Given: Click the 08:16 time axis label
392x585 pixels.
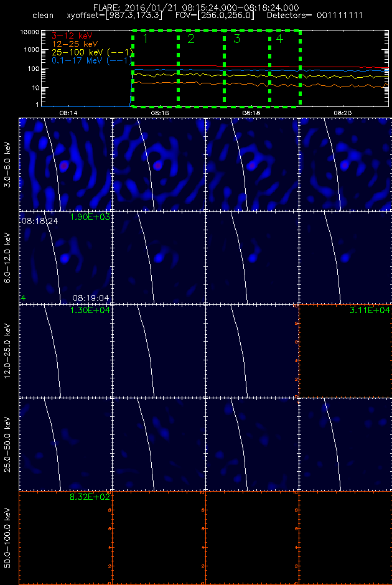Looking at the screenshot, I should [x=159, y=112].
